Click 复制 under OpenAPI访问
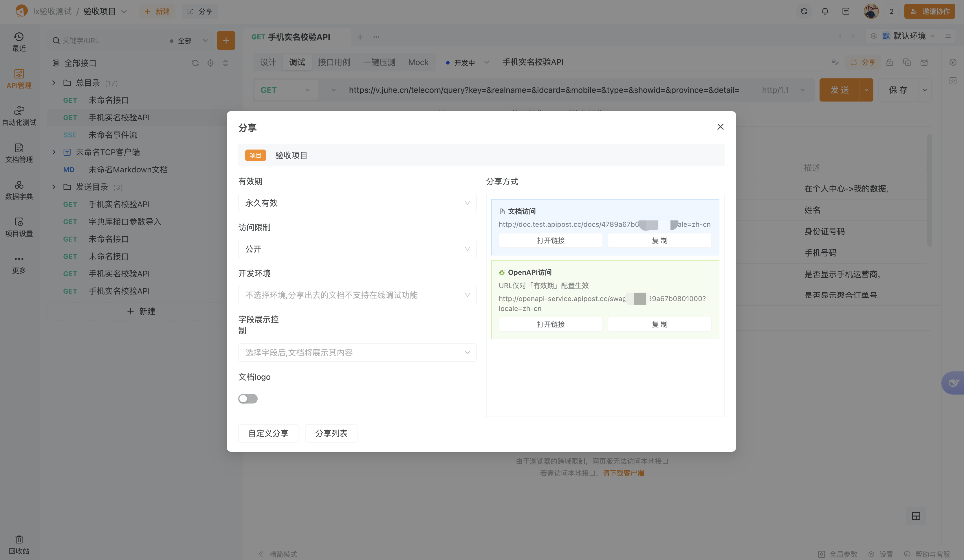964x560 pixels. click(659, 324)
